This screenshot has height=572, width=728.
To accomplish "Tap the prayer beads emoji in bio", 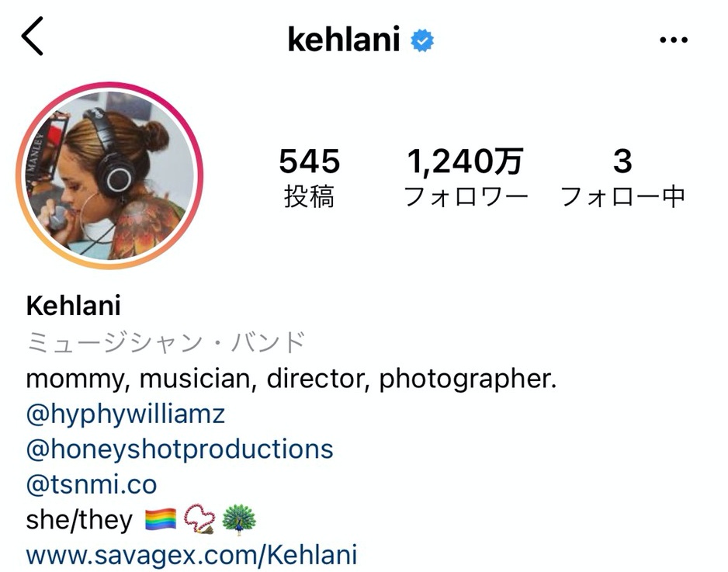I will (x=199, y=519).
